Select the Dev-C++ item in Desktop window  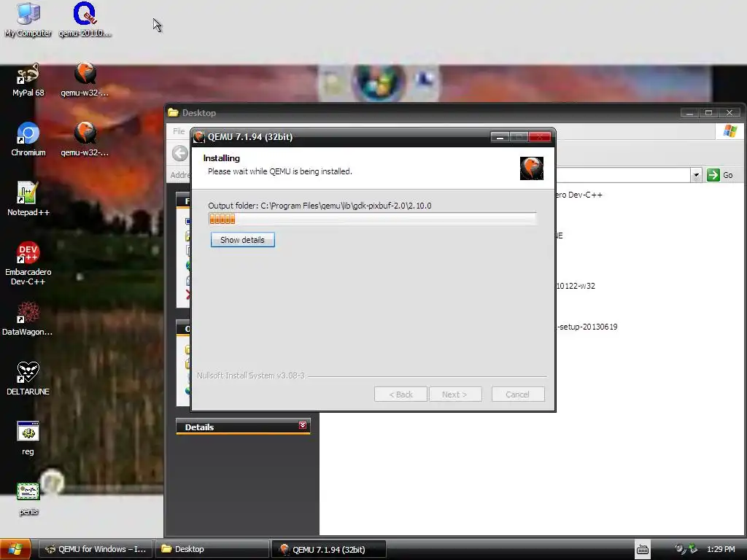click(x=578, y=195)
